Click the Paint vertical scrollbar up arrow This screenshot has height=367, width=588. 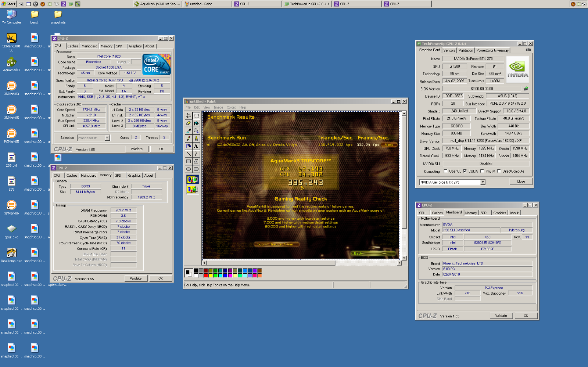(x=404, y=114)
